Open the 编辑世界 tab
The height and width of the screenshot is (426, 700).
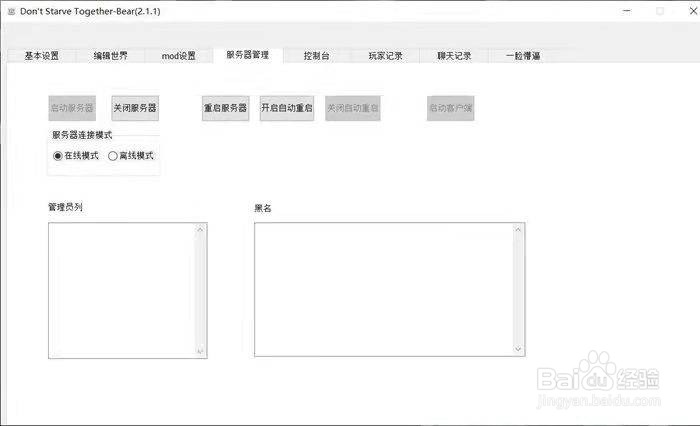pyautogui.click(x=110, y=56)
